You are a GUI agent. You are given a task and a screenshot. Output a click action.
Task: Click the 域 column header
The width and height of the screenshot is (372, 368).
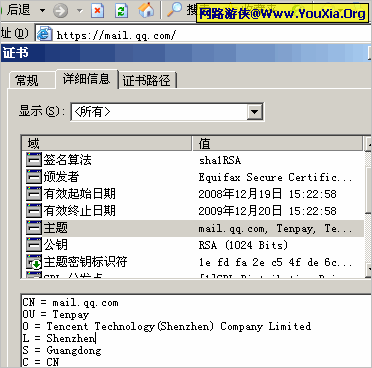107,144
